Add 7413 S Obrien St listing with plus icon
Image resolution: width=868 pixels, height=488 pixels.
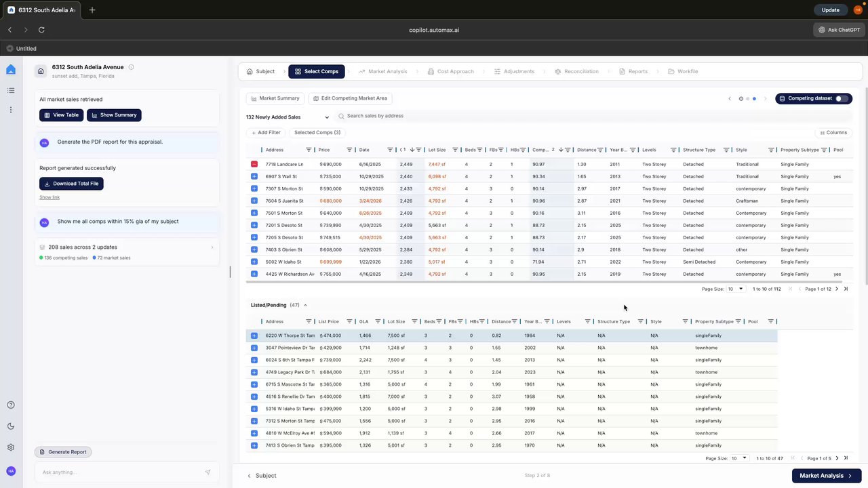254,445
